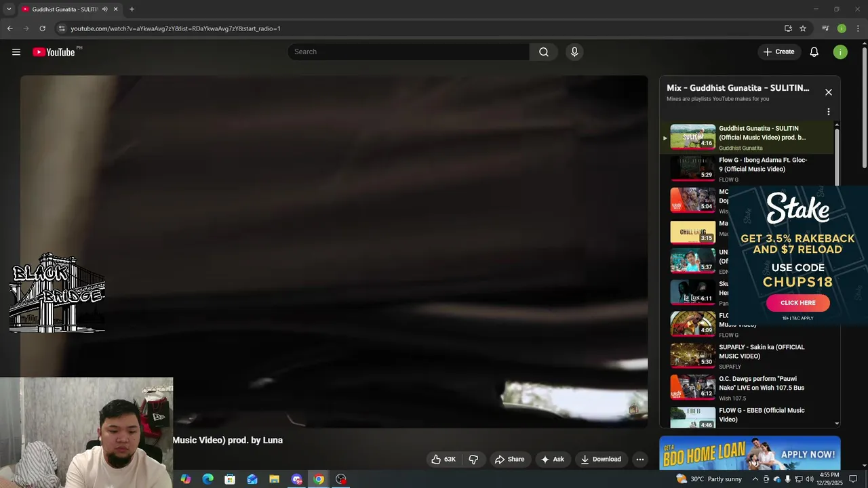The image size is (868, 488).
Task: Open the BDO Home Loan Apply Now ad
Action: 750,453
